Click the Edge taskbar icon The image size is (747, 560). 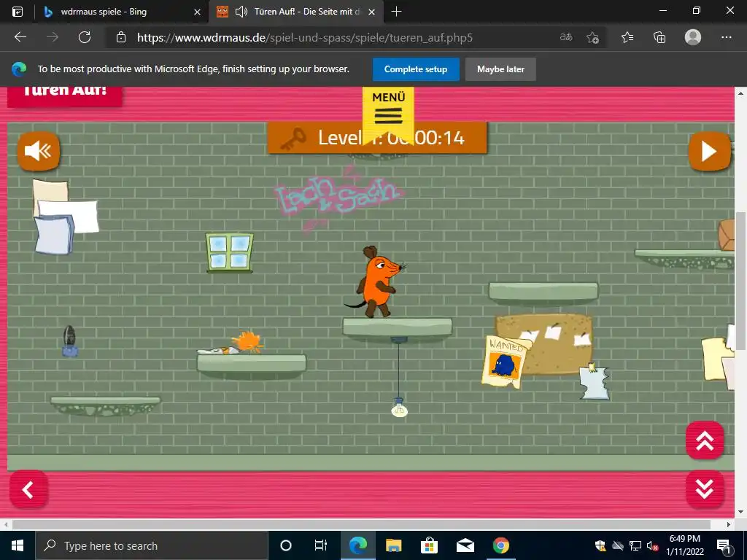(x=357, y=545)
